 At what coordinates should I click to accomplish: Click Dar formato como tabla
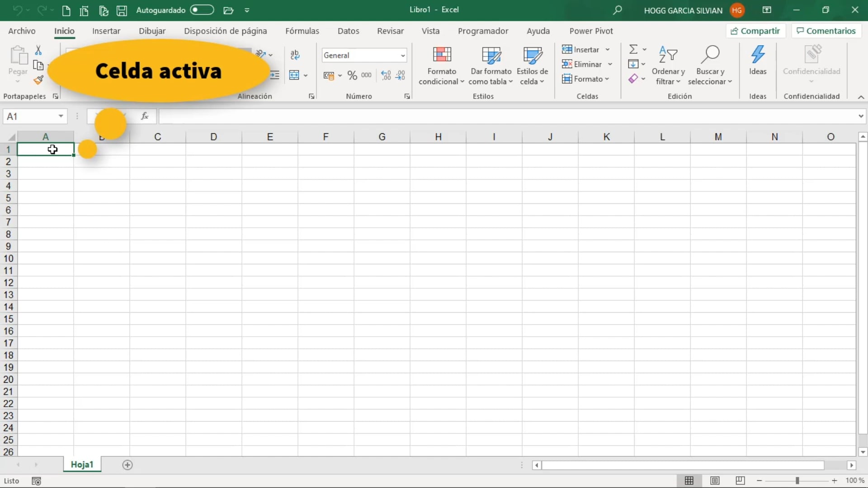(491, 65)
